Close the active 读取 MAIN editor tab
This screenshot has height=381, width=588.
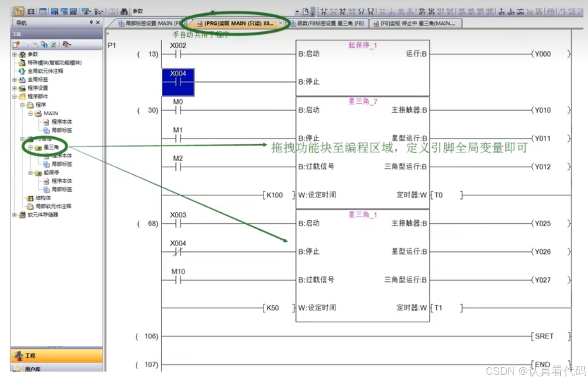281,22
